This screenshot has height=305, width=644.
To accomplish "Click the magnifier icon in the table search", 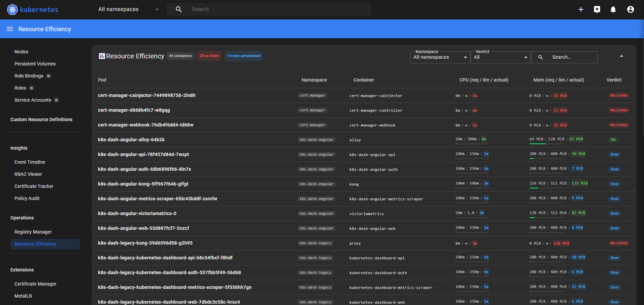I will point(540,57).
